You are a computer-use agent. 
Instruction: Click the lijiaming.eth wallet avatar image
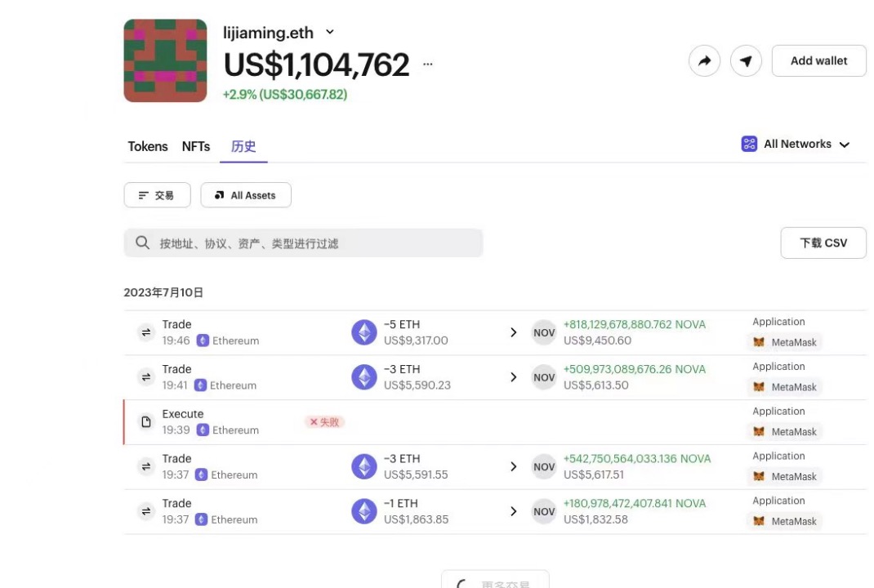165,60
